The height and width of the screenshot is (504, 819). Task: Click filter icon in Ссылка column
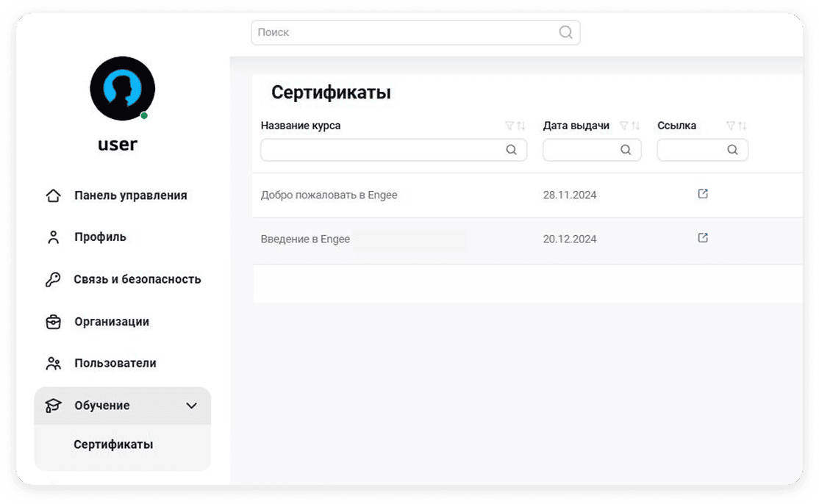[x=731, y=126]
